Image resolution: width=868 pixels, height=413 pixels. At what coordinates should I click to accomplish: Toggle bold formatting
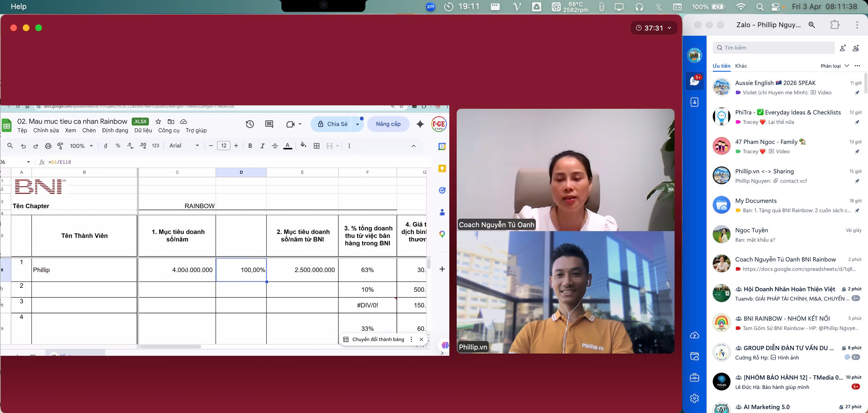tap(250, 146)
